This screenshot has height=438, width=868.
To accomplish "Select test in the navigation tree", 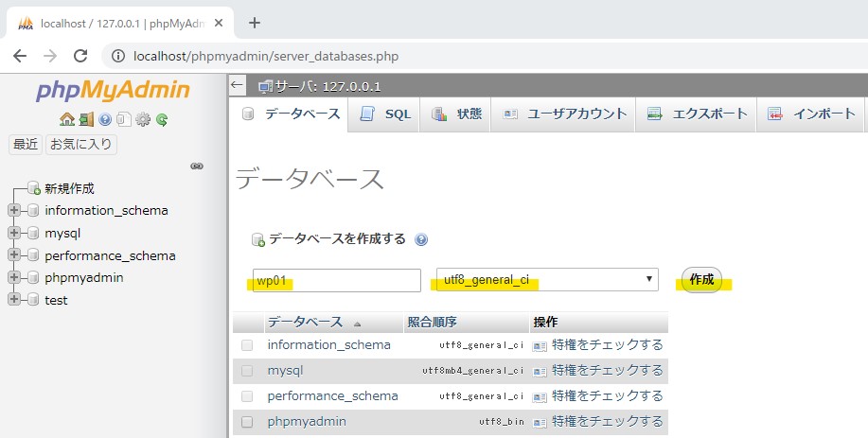I will (56, 300).
